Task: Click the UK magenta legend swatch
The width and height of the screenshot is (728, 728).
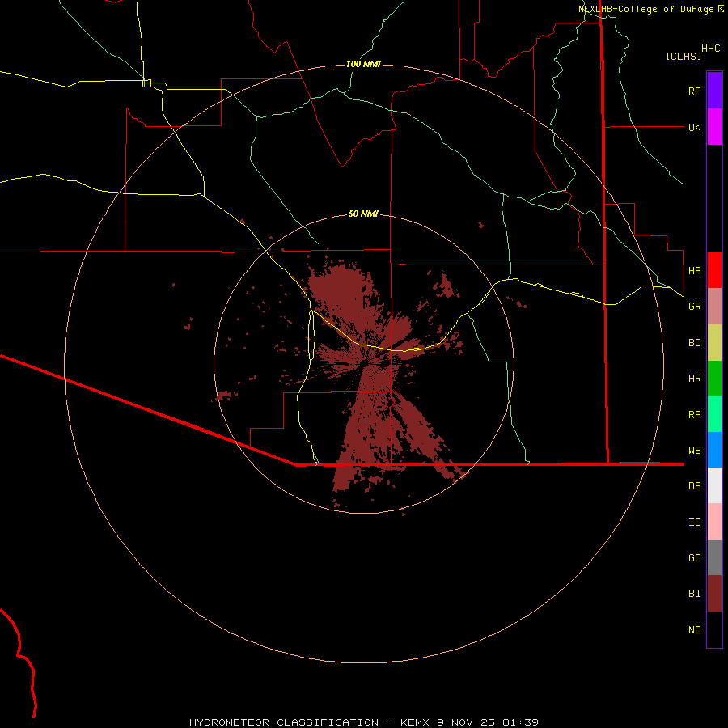Action: click(x=714, y=127)
